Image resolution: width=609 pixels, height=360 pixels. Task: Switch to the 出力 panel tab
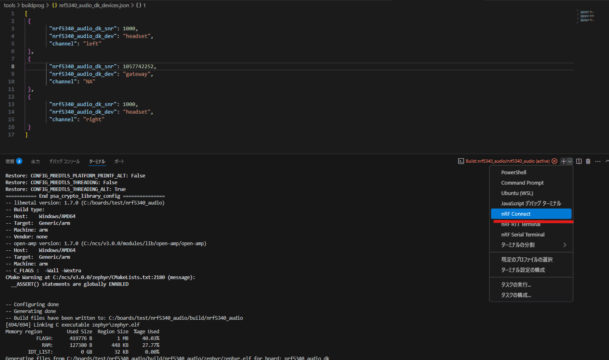click(35, 161)
